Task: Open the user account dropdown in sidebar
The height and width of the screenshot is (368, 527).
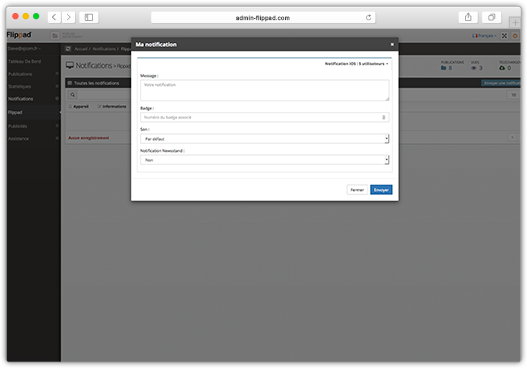Action: pos(24,49)
